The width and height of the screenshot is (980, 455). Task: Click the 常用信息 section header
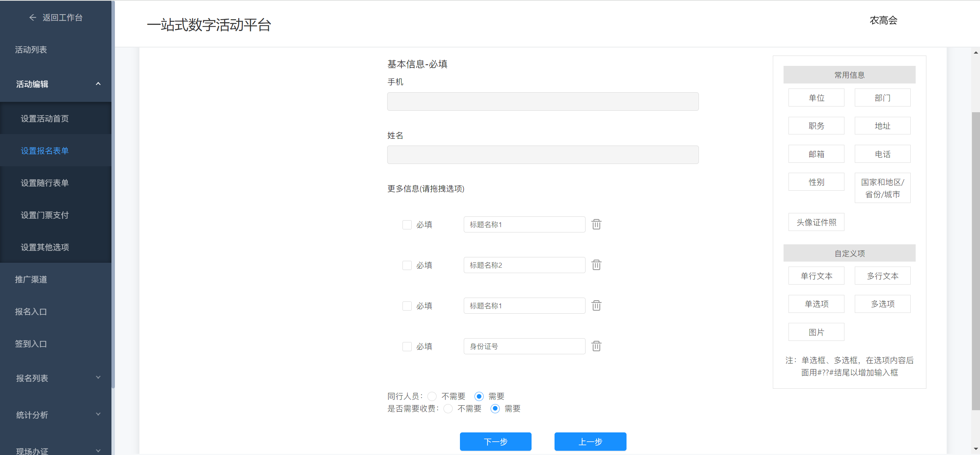point(849,75)
